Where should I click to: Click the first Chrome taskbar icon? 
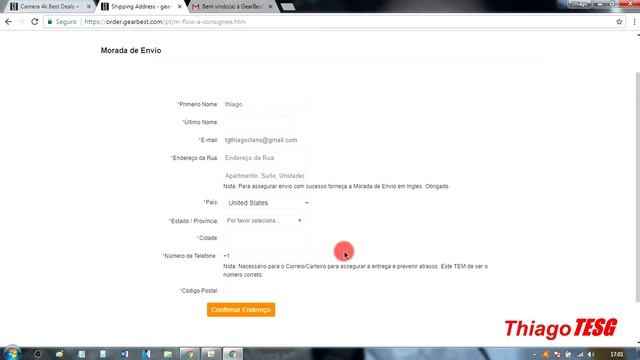point(190,354)
